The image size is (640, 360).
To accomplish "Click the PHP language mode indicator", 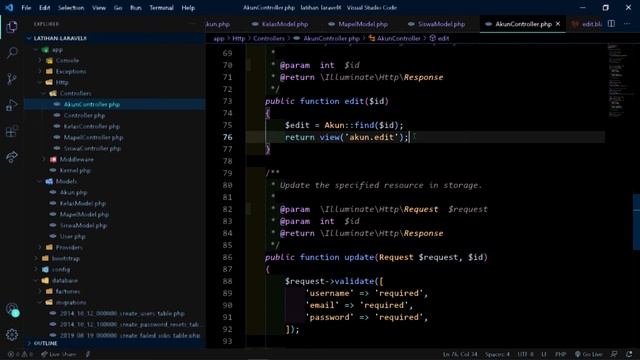I will [560, 354].
